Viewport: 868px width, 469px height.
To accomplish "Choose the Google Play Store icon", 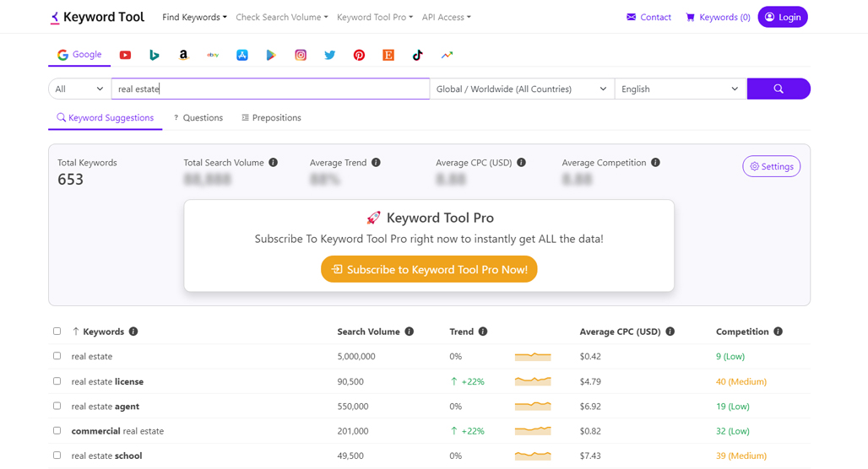I will click(271, 55).
